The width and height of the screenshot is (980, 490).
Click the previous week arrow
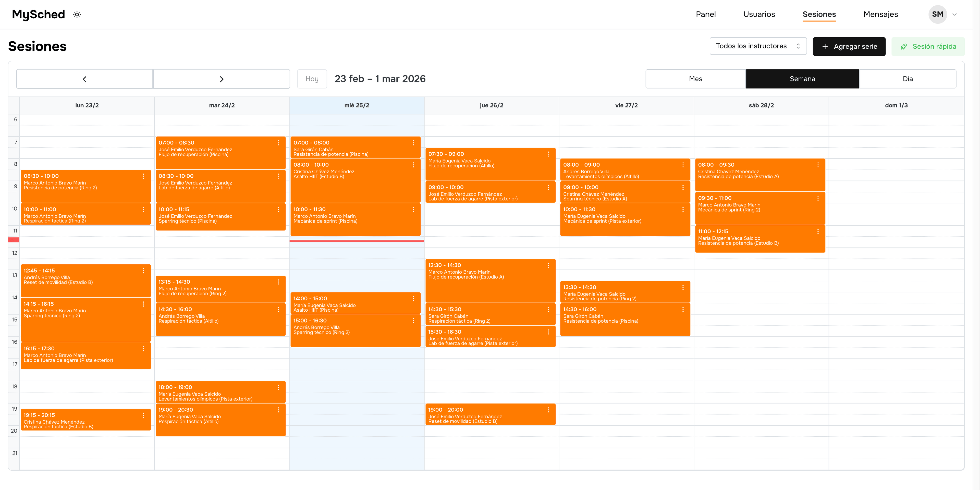84,79
